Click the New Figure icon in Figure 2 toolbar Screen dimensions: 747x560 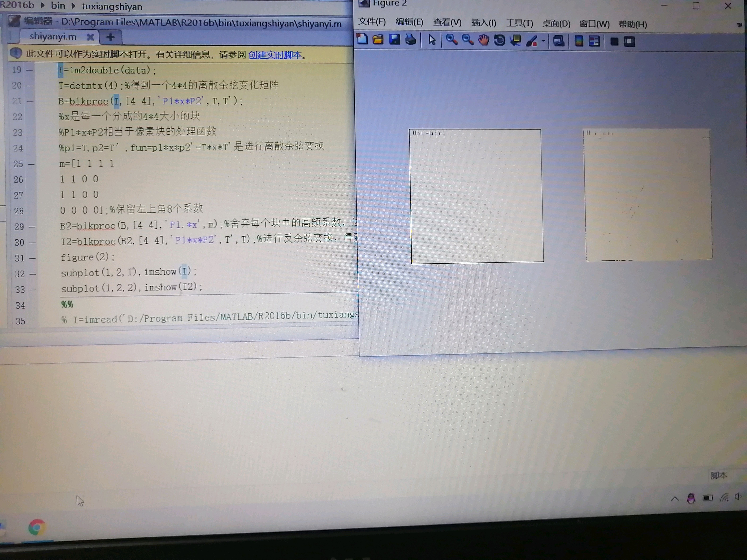[362, 39]
